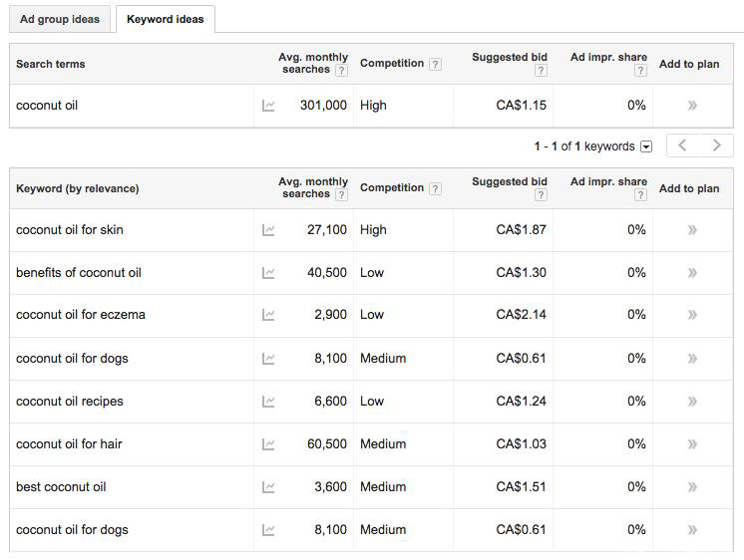Add "coconut oil for eczema" to plan

[692, 315]
